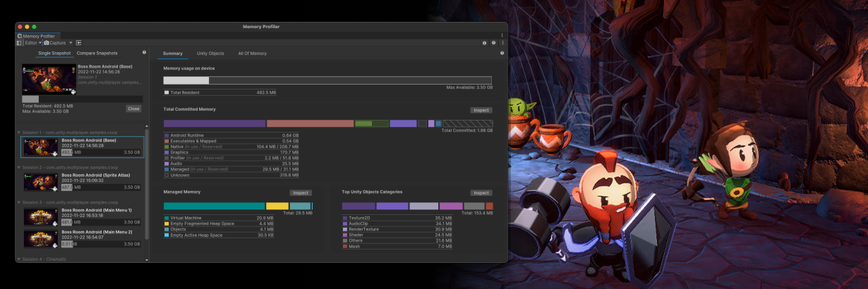This screenshot has width=868, height=289.
Task: Open the toolbar help question-mark icon
Action: click(x=494, y=43)
